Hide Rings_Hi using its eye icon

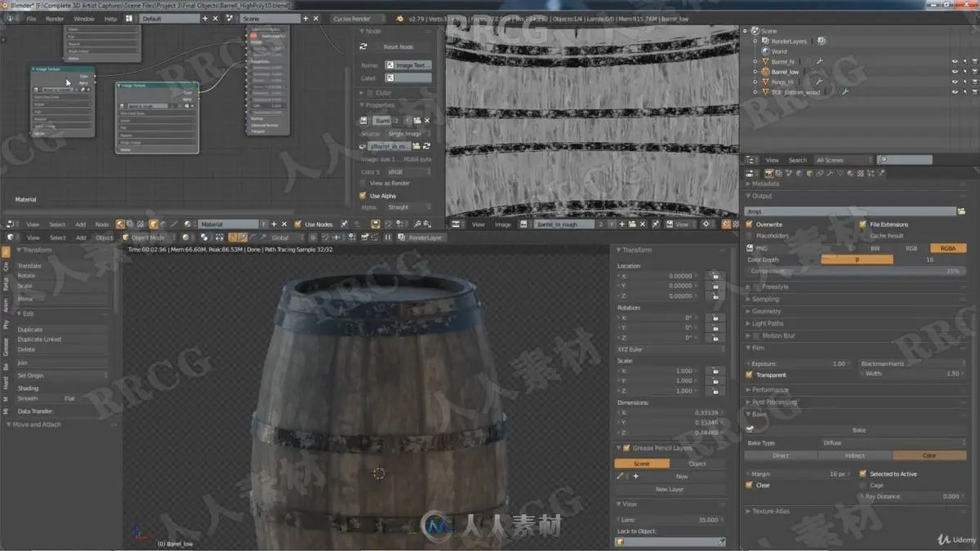pyautogui.click(x=955, y=82)
